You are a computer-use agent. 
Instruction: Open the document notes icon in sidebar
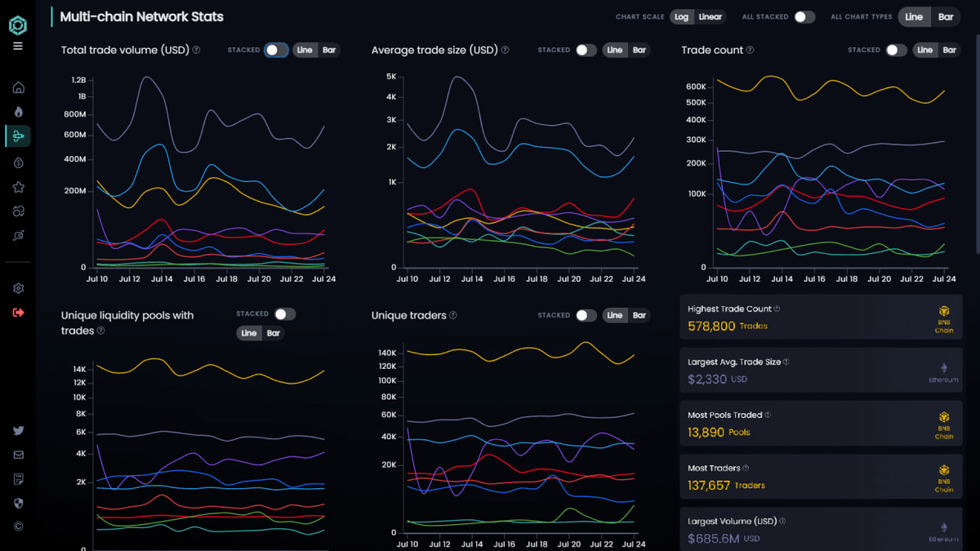[x=18, y=479]
